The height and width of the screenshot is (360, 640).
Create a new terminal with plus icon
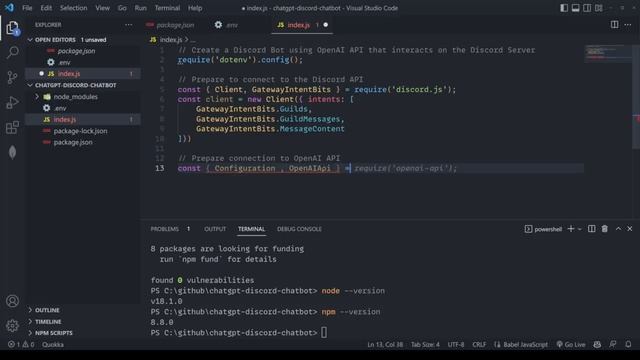click(571, 229)
